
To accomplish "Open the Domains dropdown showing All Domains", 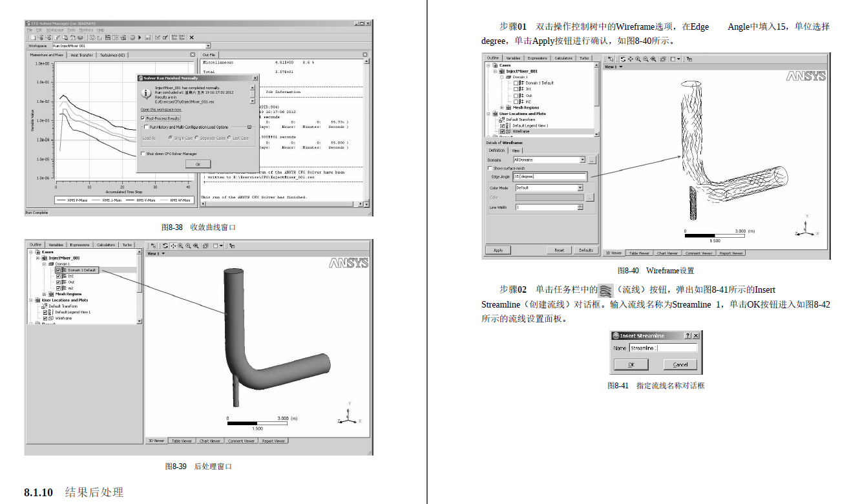I will [582, 159].
